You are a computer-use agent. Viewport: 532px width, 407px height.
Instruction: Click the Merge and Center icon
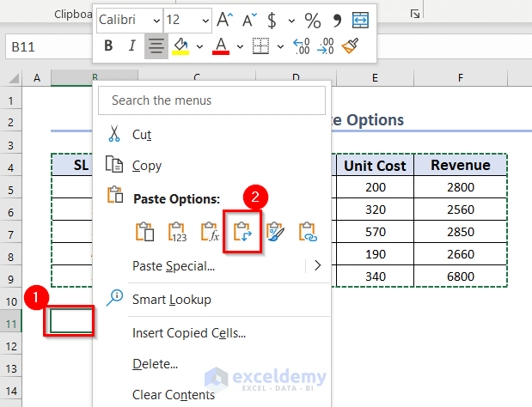pyautogui.click(x=360, y=20)
